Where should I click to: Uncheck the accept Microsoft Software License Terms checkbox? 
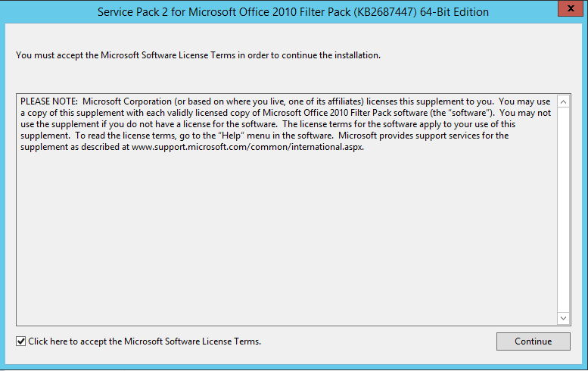pos(21,341)
